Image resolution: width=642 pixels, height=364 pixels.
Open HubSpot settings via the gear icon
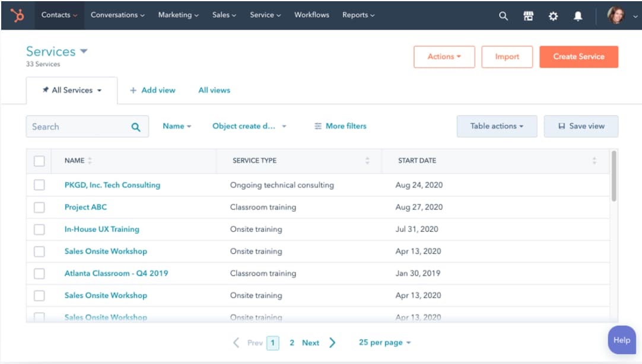pyautogui.click(x=552, y=16)
